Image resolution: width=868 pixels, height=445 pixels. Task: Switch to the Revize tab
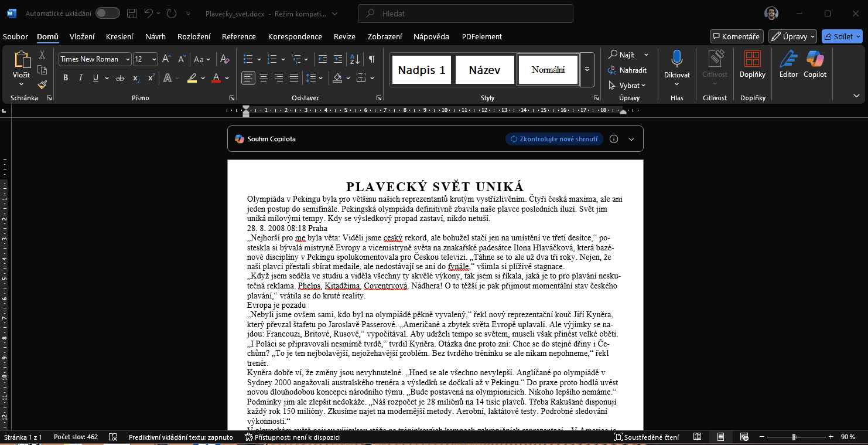344,36
